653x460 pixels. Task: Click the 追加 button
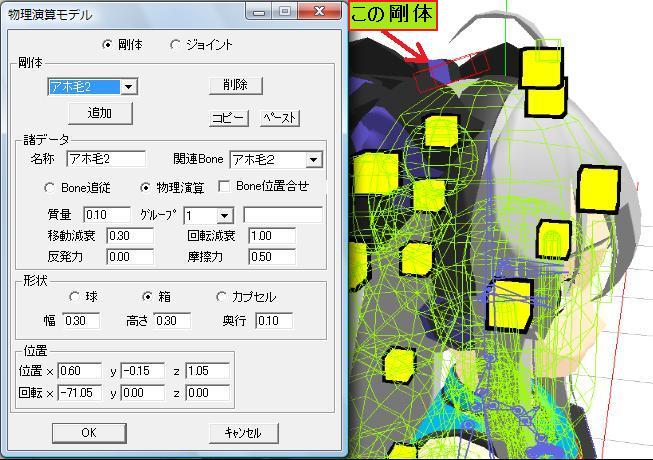click(x=100, y=113)
